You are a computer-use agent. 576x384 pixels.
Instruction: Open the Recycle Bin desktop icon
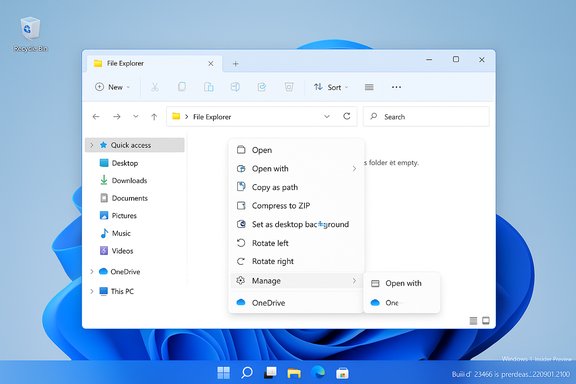(30, 34)
